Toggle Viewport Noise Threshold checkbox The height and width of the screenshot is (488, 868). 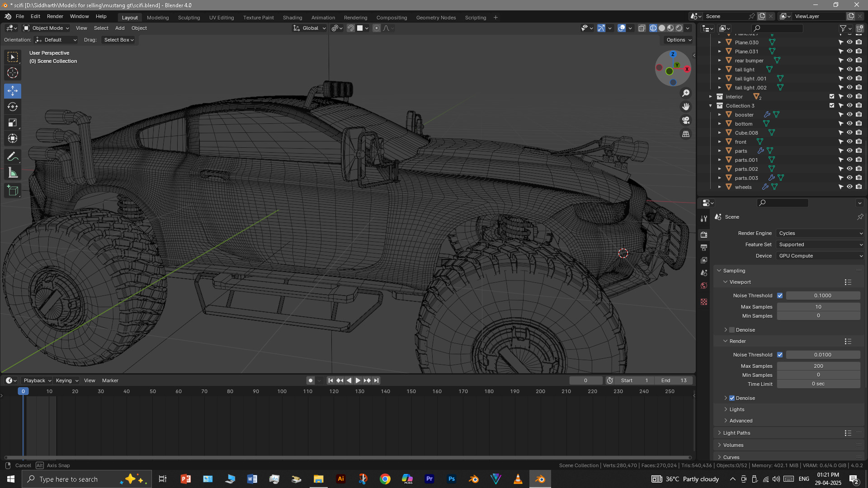coord(780,296)
